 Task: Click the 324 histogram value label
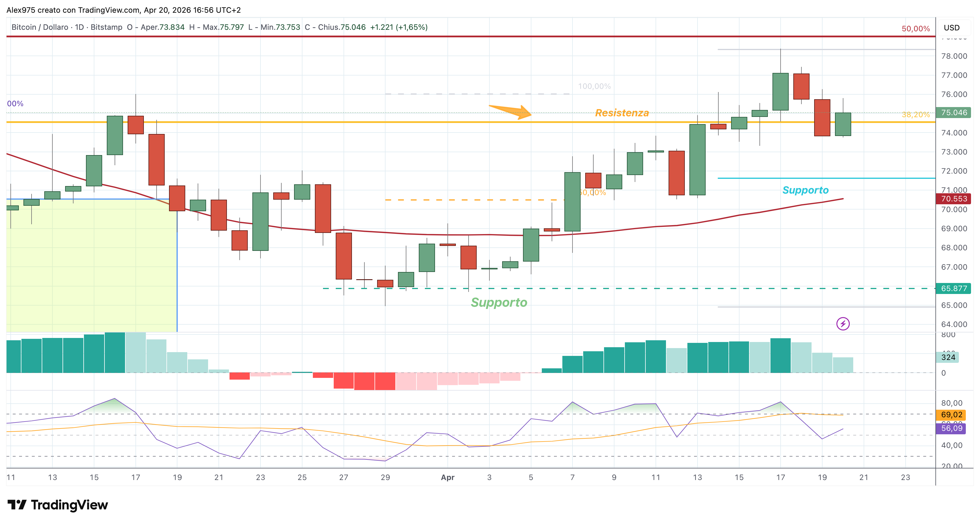coord(948,357)
